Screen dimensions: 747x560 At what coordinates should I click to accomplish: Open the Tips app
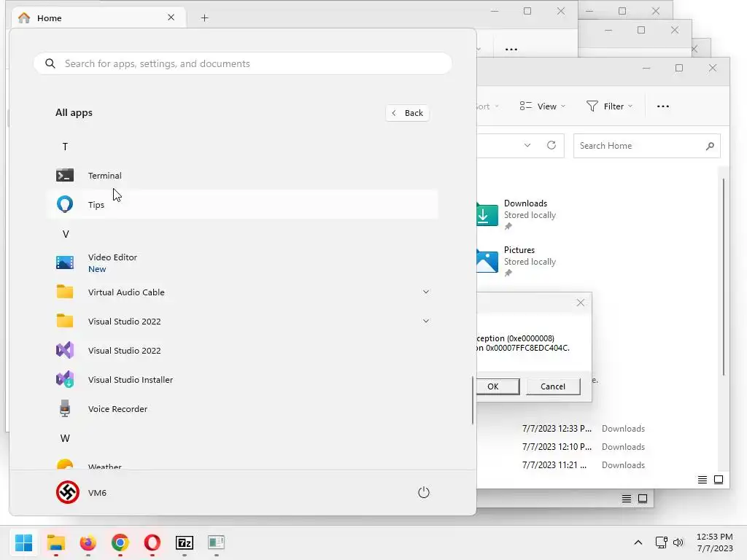click(242, 204)
